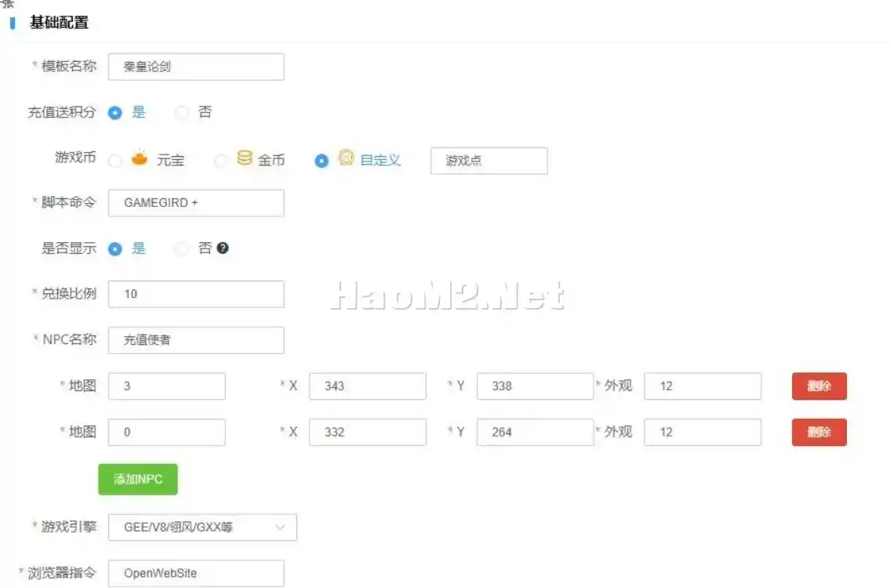The width and height of the screenshot is (890, 588).
Task: Choose the 元宝 game currency radio
Action: 115,162
